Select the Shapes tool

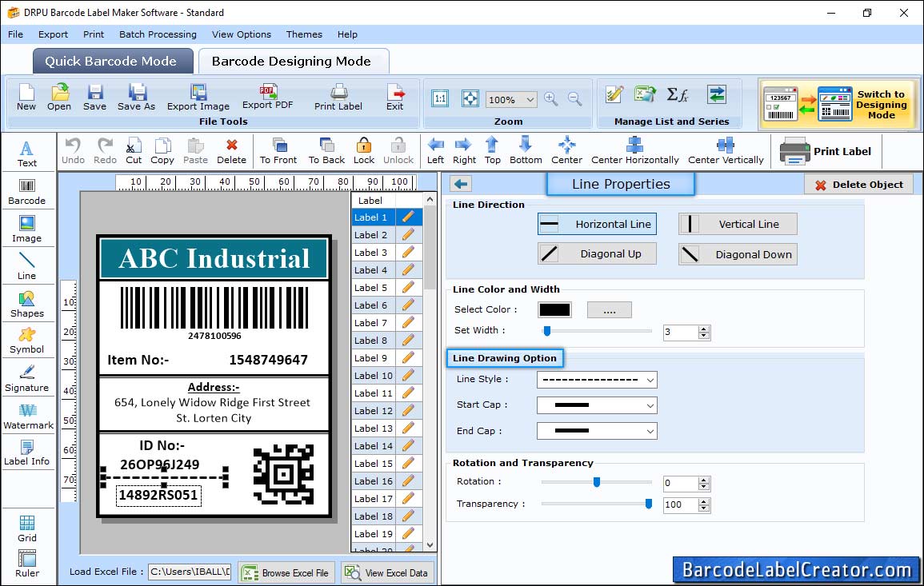click(x=26, y=305)
